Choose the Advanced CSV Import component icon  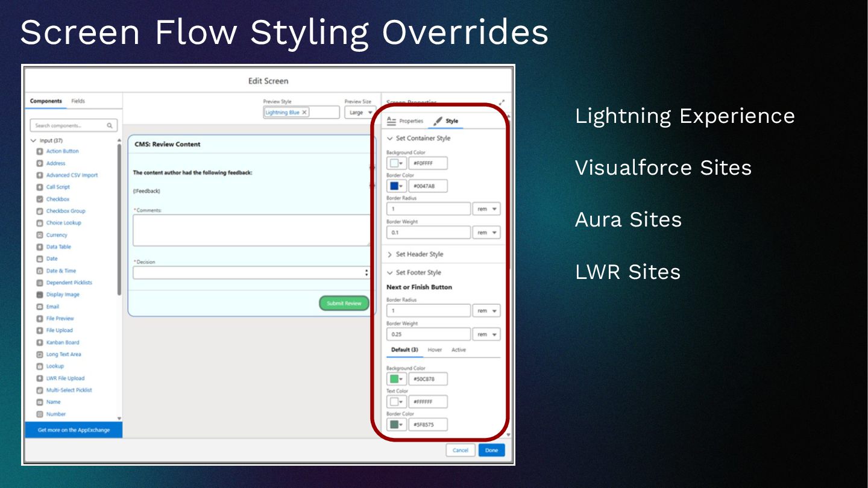coord(40,175)
